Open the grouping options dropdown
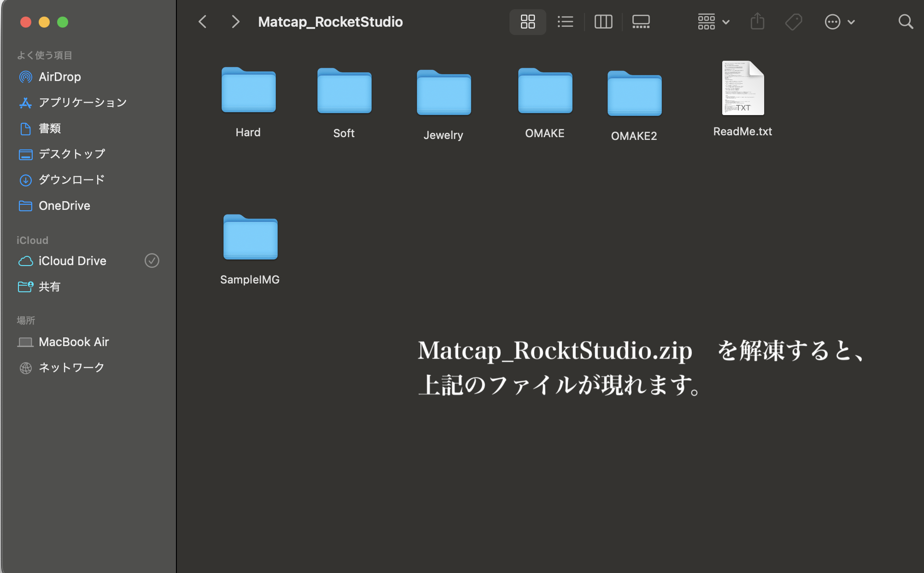The image size is (924, 573). pyautogui.click(x=712, y=21)
